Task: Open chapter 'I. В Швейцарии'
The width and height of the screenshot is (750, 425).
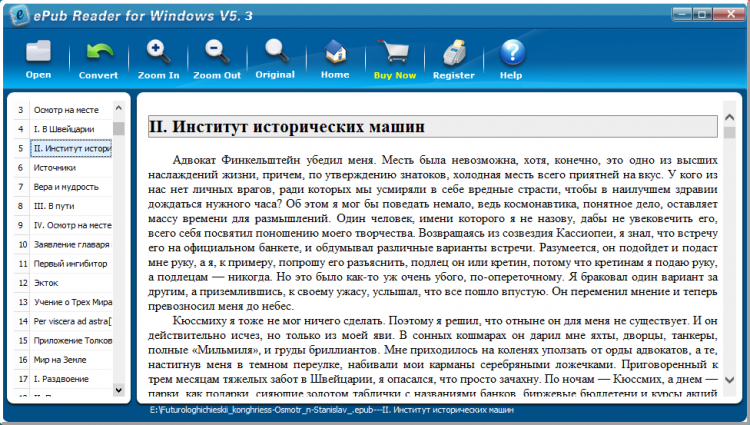Action: 64,129
